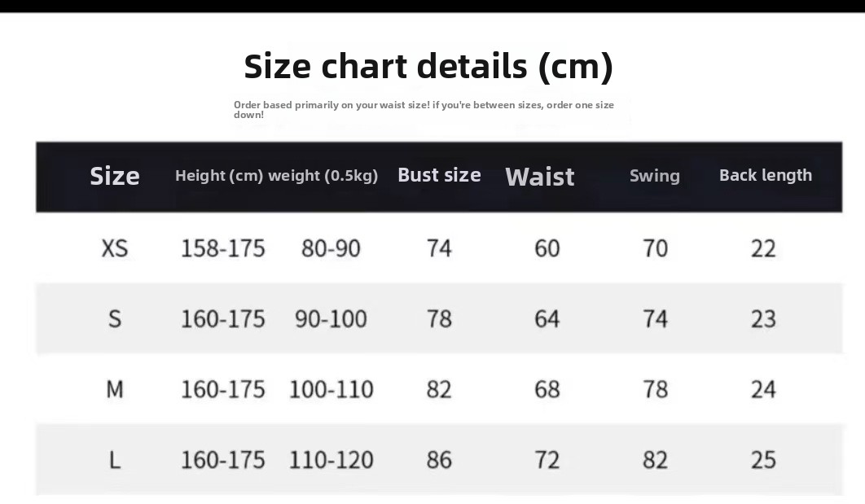Image resolution: width=865 pixels, height=504 pixels.
Task: Select the 90-100 weight cell
Action: [331, 319]
